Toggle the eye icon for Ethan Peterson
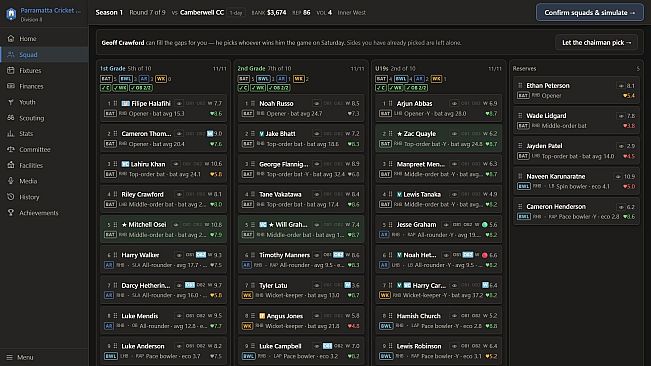 click(622, 86)
